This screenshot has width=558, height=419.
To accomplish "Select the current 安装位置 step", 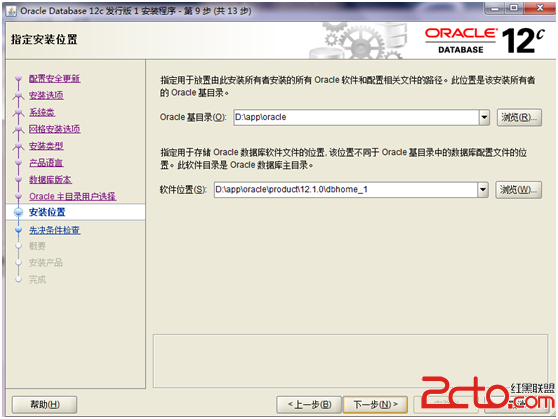I will 47,212.
